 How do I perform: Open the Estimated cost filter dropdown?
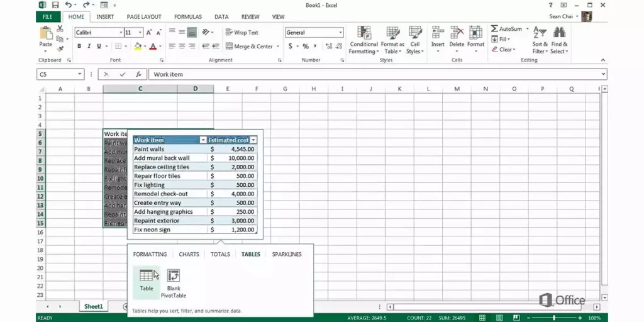[253, 140]
